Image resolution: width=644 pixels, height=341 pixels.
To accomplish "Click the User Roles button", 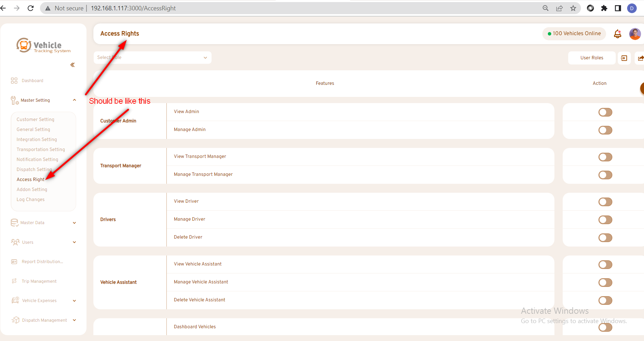I will (592, 58).
